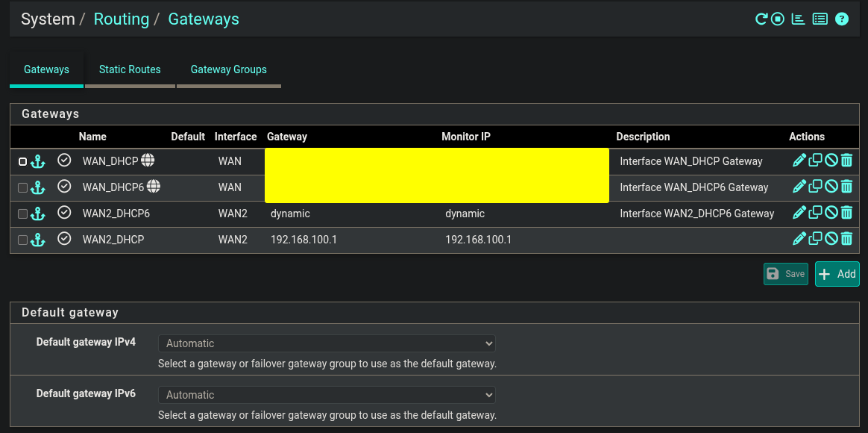This screenshot has height=433, width=868.
Task: Click the stop service icon in header
Action: [778, 19]
